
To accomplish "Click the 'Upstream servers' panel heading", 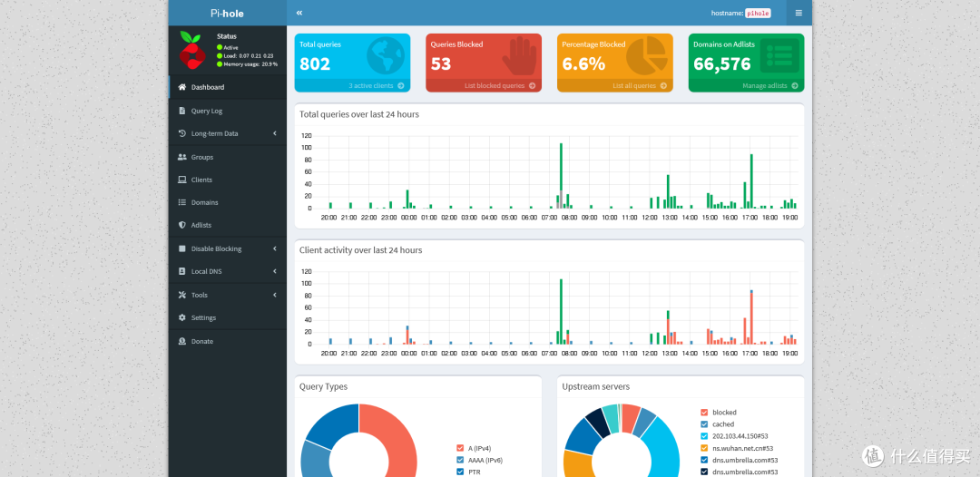I will (x=595, y=386).
